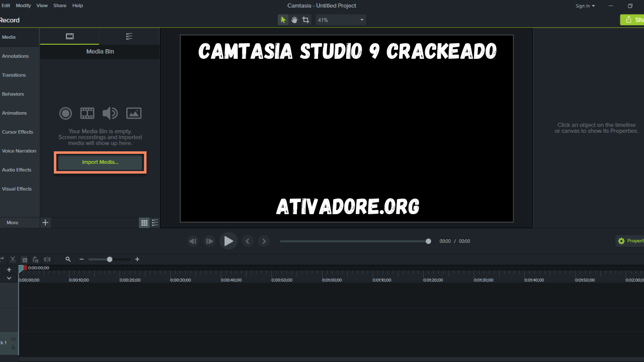Open the View menu
Screen dimensions: 644x362
(x=42, y=6)
